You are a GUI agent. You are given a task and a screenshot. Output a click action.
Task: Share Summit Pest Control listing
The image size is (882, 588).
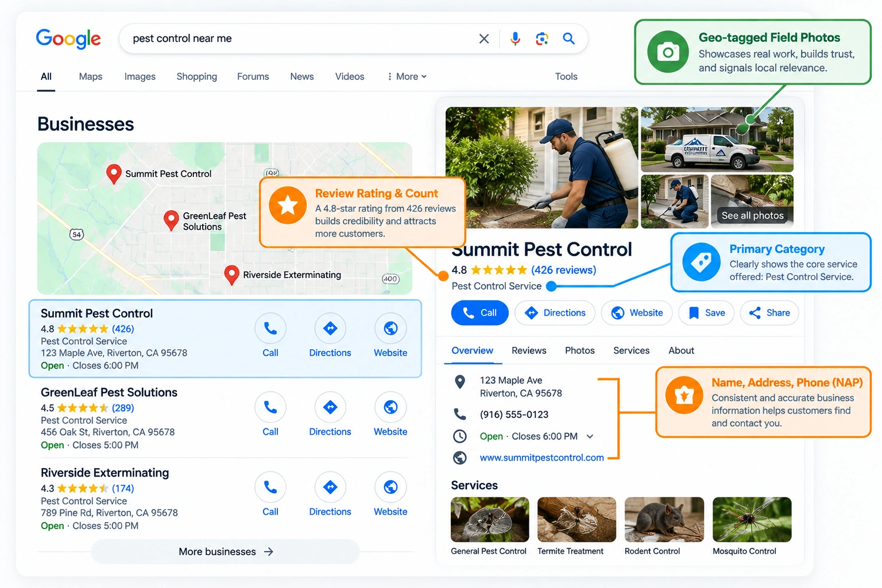(769, 313)
